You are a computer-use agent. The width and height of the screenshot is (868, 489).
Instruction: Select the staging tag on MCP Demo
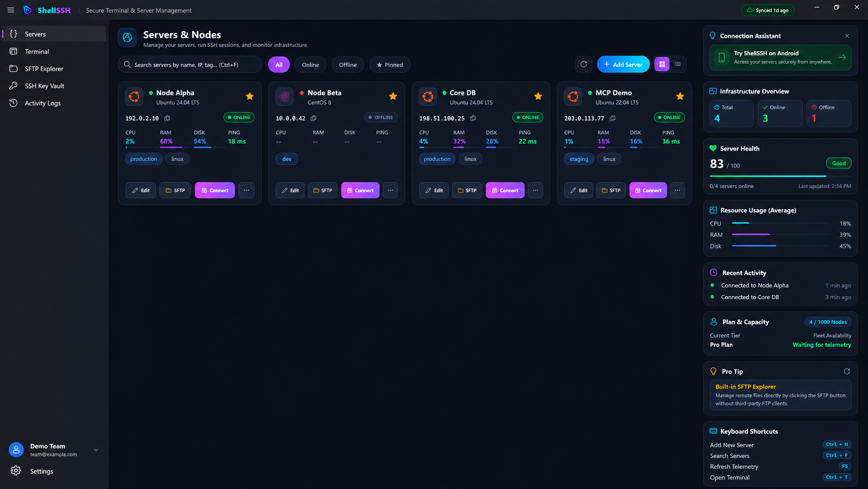(579, 159)
